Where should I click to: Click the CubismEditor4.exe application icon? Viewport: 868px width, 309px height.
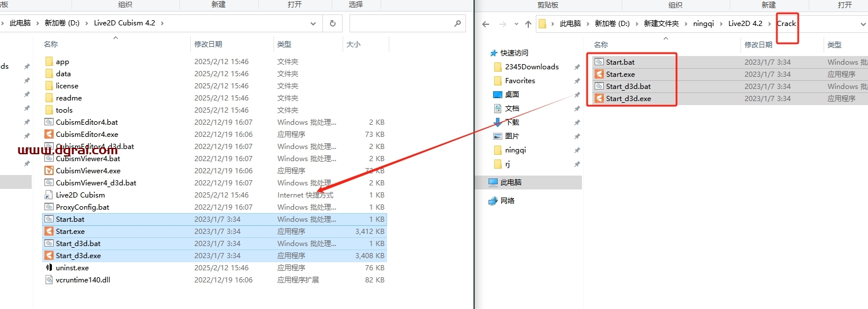(x=49, y=134)
